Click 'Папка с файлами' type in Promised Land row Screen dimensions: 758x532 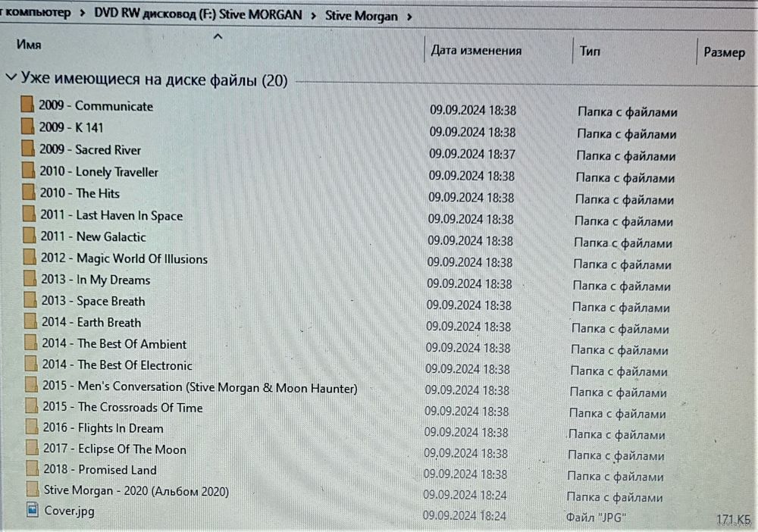tap(615, 477)
